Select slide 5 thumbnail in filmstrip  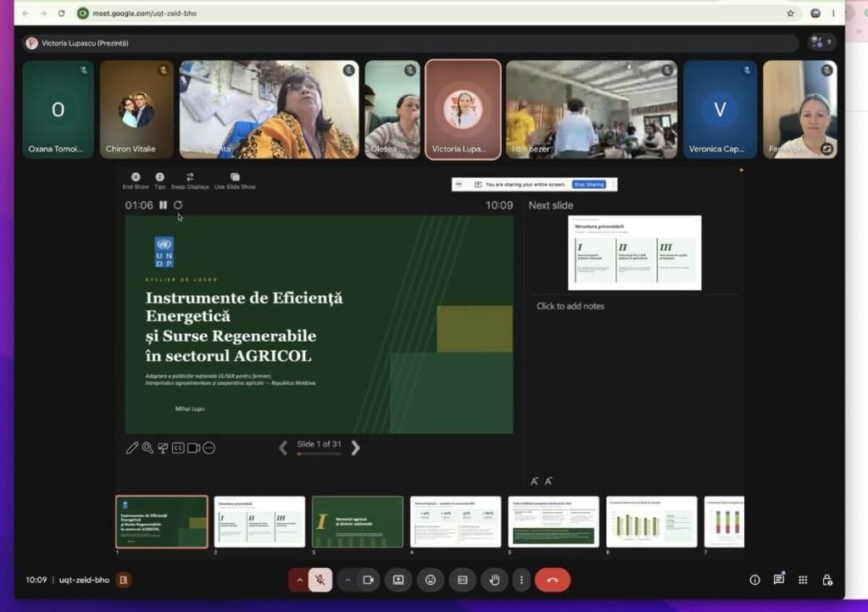tap(554, 522)
